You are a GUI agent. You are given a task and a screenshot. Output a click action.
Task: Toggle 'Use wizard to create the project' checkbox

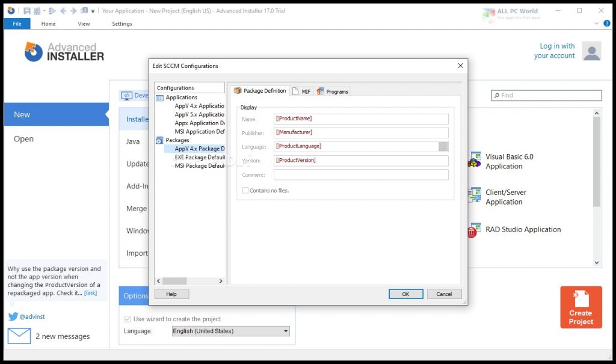128,319
